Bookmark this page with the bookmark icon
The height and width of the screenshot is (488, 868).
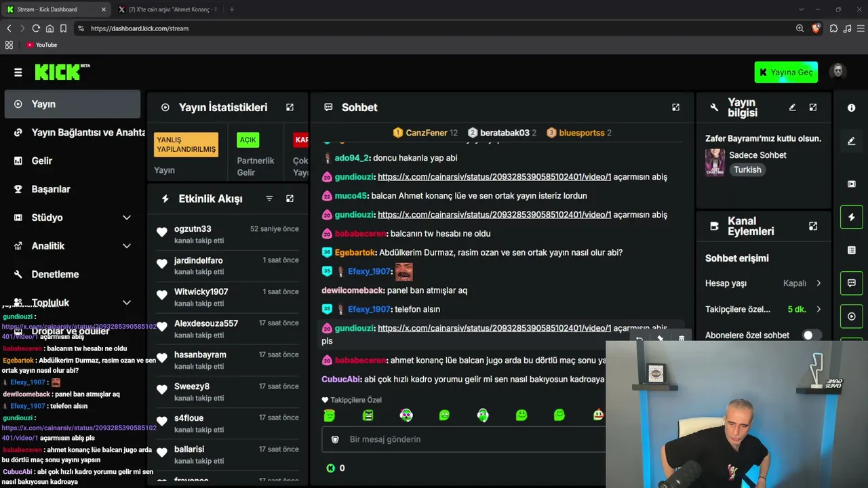(63, 28)
